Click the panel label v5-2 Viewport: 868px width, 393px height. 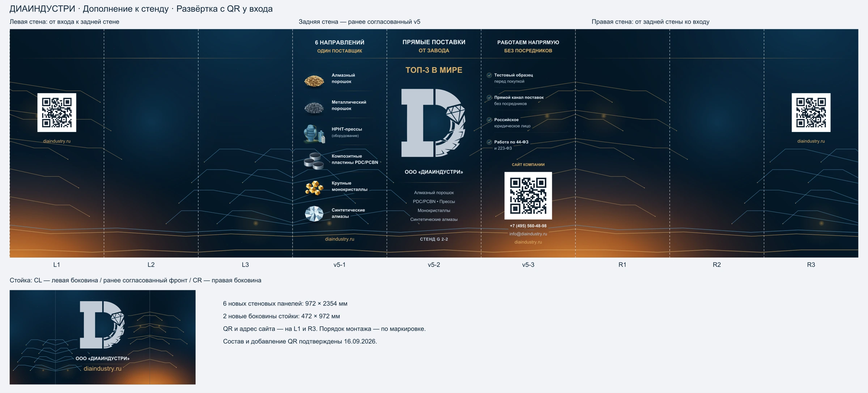click(x=434, y=265)
